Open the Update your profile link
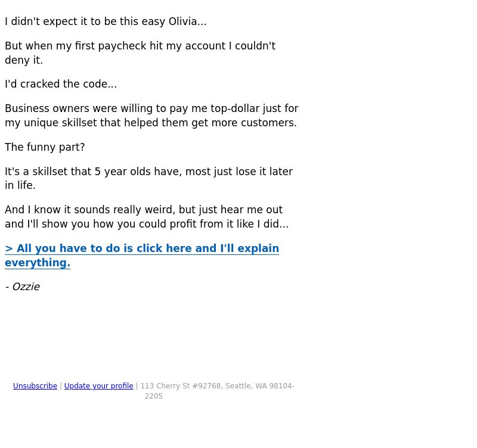Image resolution: width=477 pixels, height=448 pixels. tap(98, 386)
